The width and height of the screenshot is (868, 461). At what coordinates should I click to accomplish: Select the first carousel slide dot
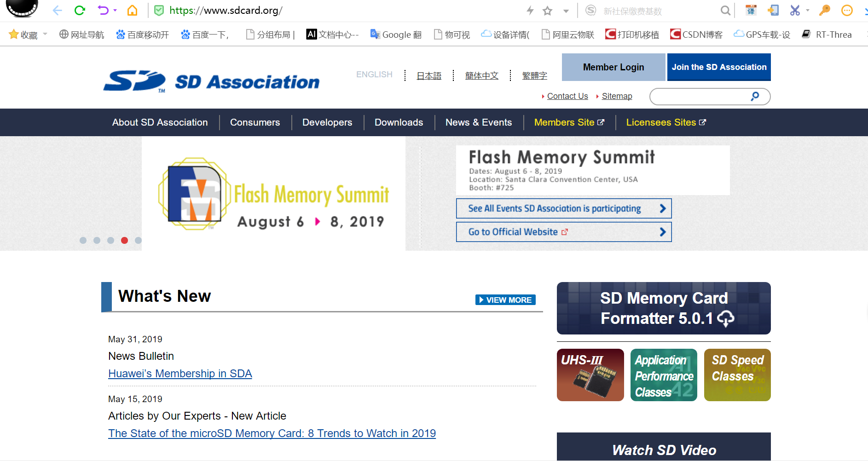pos(83,240)
